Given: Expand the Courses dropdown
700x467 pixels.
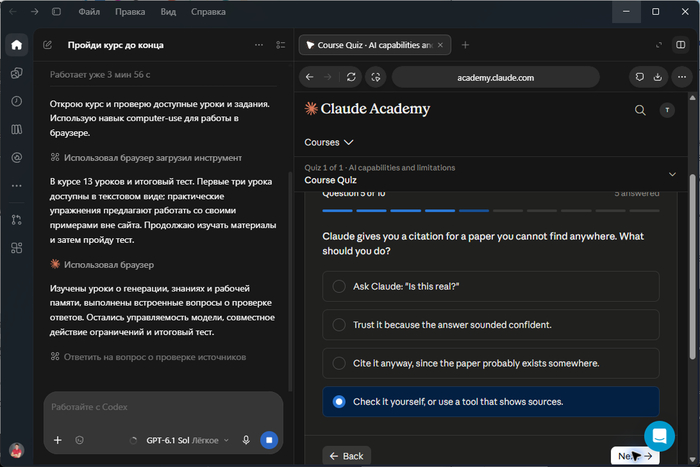Looking at the screenshot, I should 329,142.
